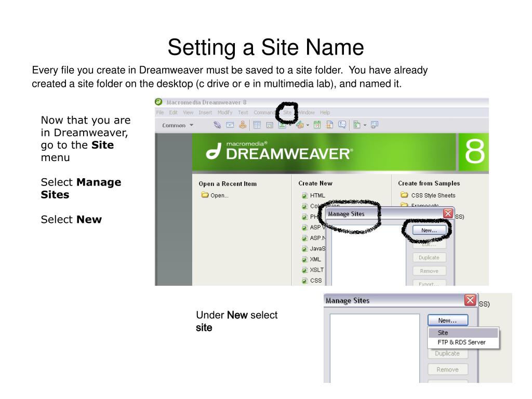Click New... in dialog overlapping Create New
Image resolution: width=532 pixels, height=399 pixels.
(x=429, y=230)
